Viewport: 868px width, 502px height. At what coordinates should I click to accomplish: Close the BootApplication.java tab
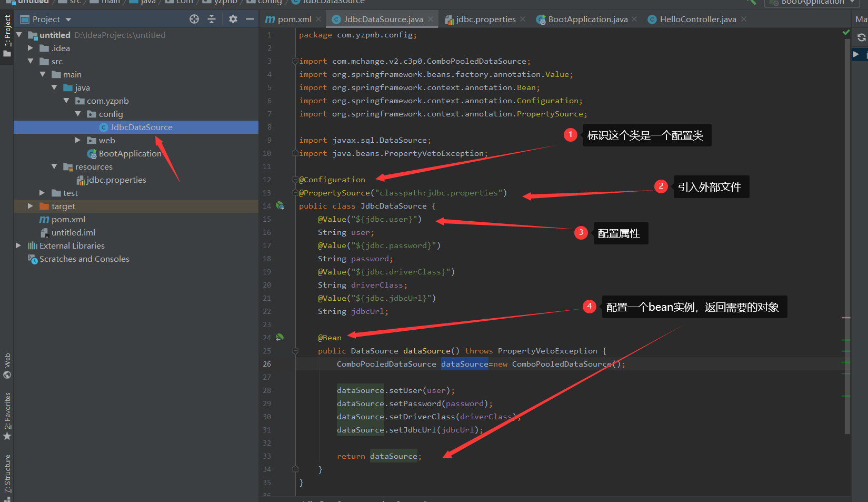click(x=634, y=19)
